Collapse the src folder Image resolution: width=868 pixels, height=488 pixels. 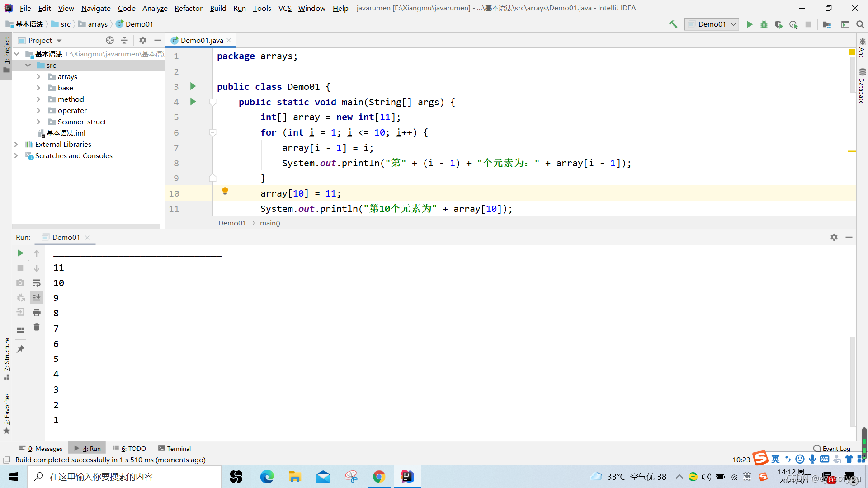pyautogui.click(x=28, y=65)
